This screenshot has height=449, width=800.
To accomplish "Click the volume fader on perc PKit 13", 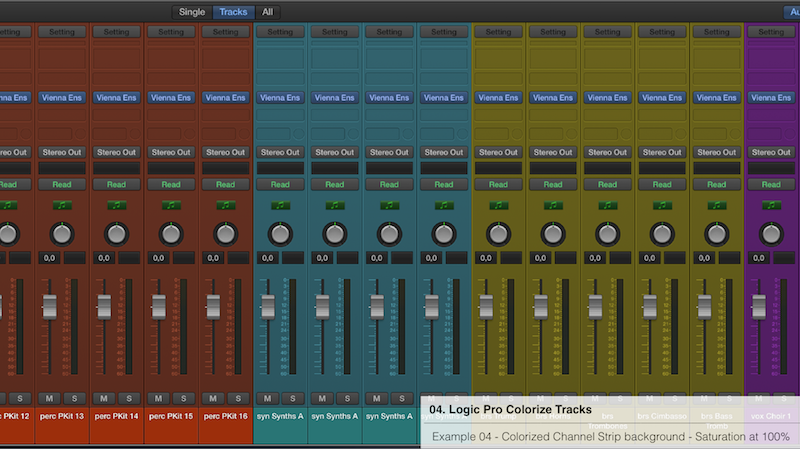I will point(49,307).
